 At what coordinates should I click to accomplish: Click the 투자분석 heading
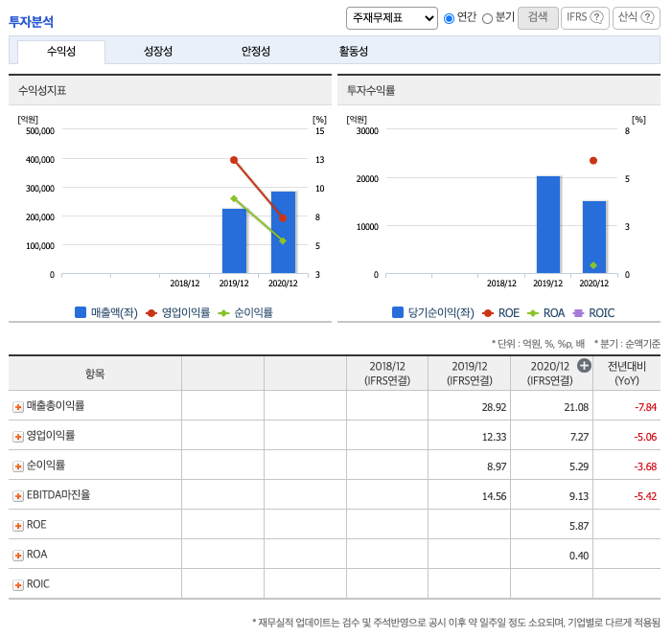[32, 22]
